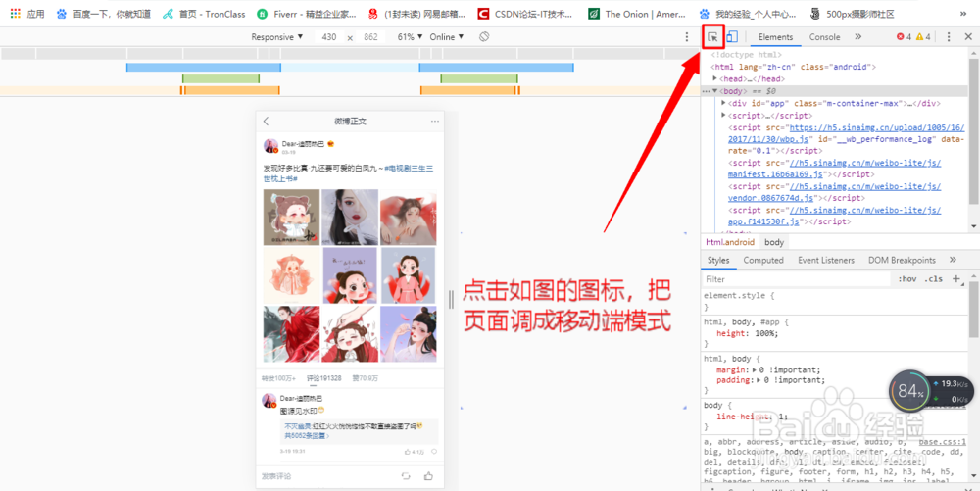
Task: Switch to the Computed tab
Action: click(x=763, y=261)
